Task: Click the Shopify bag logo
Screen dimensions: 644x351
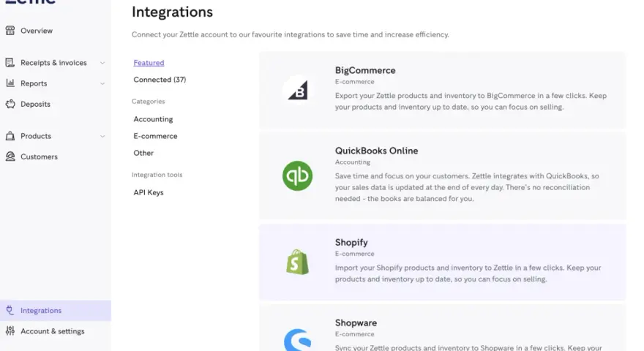Action: 297,262
